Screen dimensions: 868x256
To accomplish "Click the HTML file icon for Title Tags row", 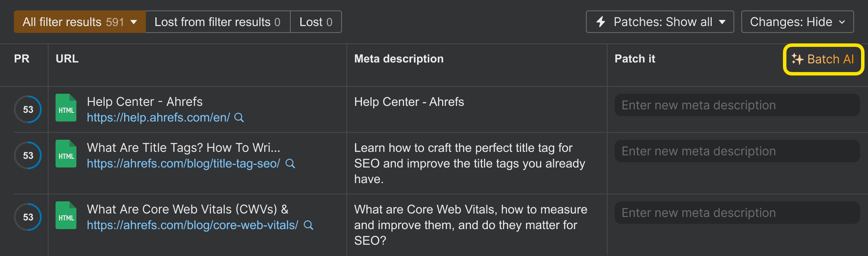I will (66, 154).
